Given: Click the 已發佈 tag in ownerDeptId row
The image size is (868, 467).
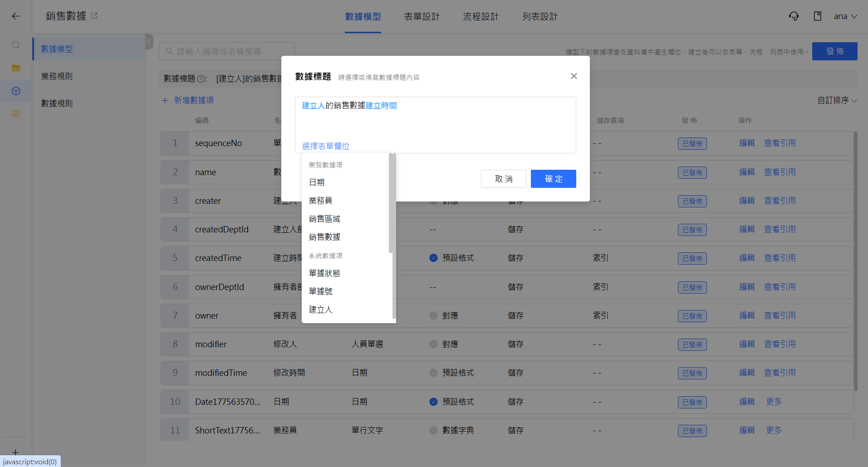Looking at the screenshot, I should pyautogui.click(x=692, y=287).
